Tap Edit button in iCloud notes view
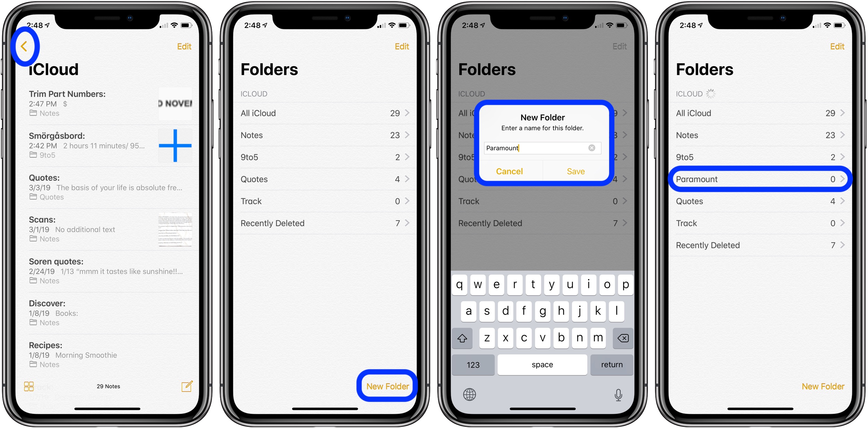This screenshot has width=868, height=428. pyautogui.click(x=185, y=47)
